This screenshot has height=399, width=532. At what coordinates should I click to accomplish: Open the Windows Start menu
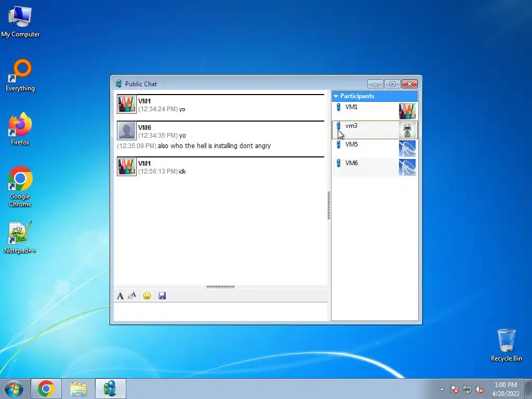pos(14,389)
